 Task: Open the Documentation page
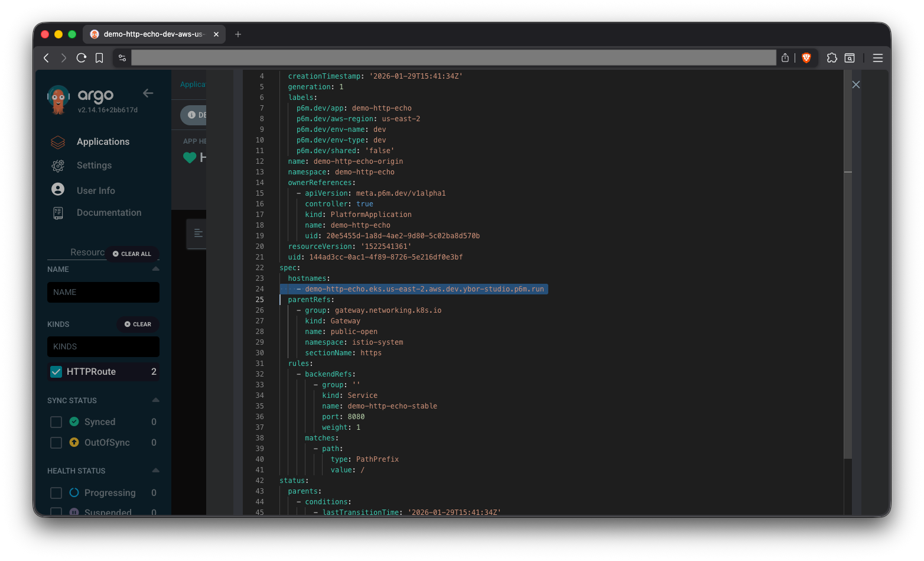click(109, 213)
